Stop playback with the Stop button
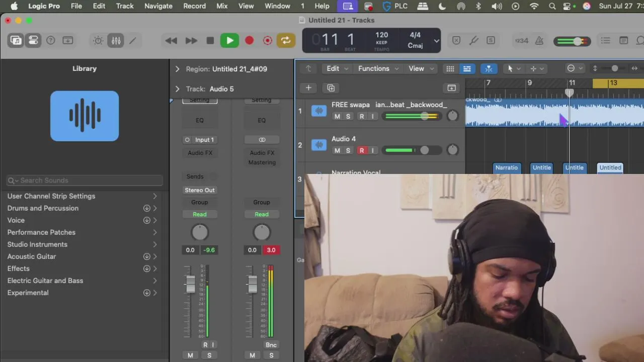 pyautogui.click(x=210, y=41)
